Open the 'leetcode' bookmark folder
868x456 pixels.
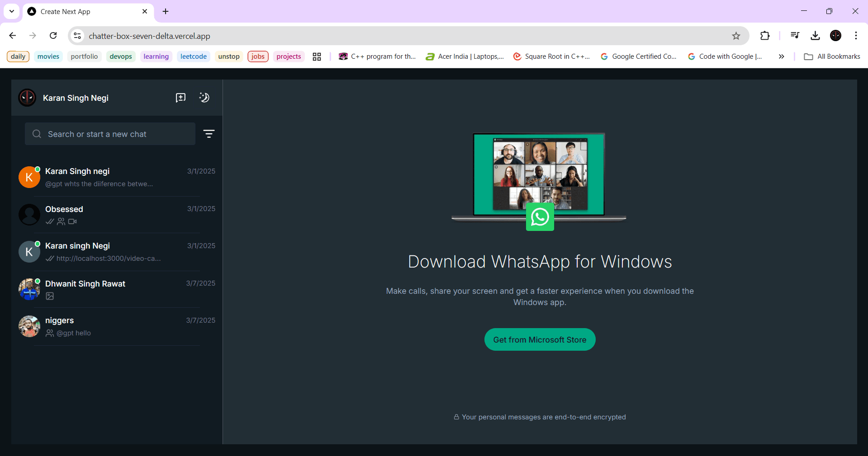[194, 56]
